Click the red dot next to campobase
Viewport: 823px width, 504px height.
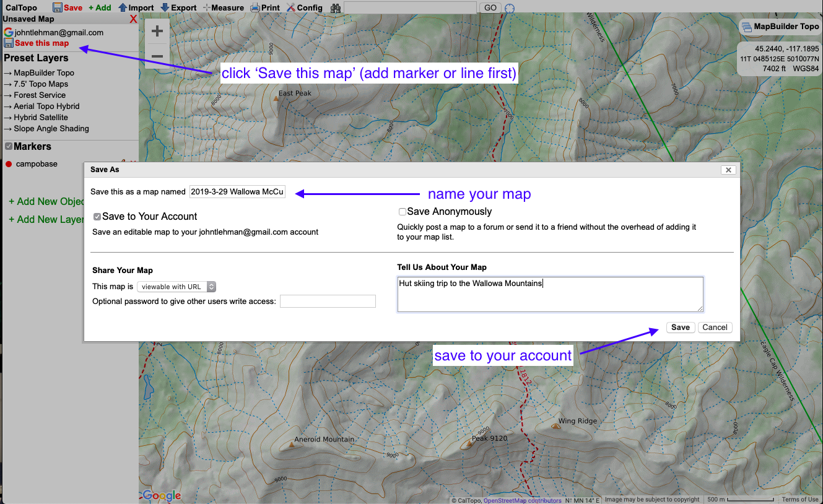[x=9, y=164]
